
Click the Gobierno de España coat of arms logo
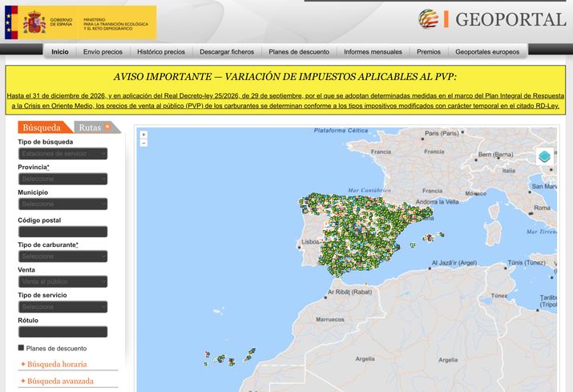coord(34,22)
